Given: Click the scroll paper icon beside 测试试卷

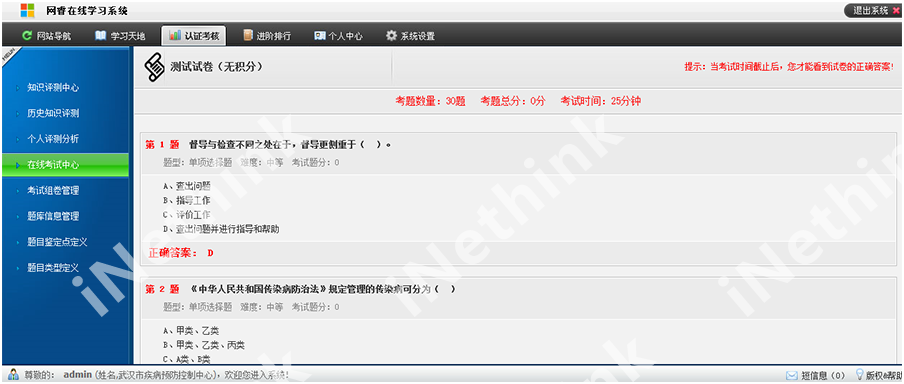Looking at the screenshot, I should point(153,68).
